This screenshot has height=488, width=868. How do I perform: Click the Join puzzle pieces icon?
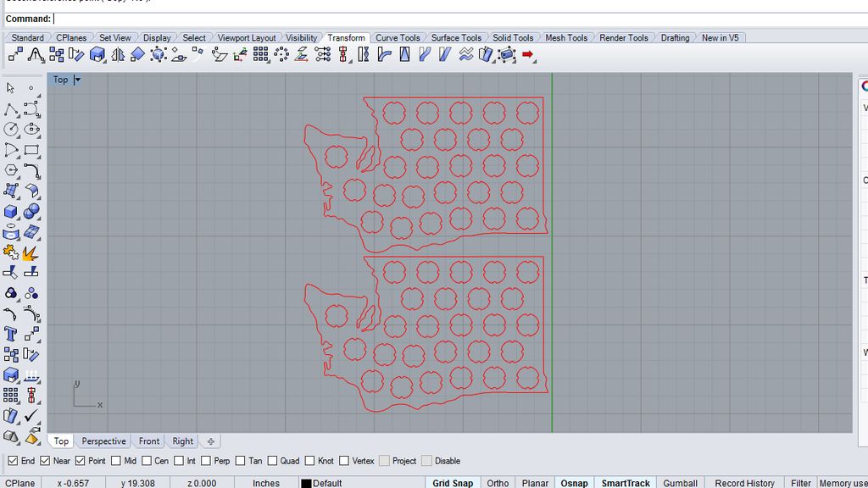[x=10, y=252]
